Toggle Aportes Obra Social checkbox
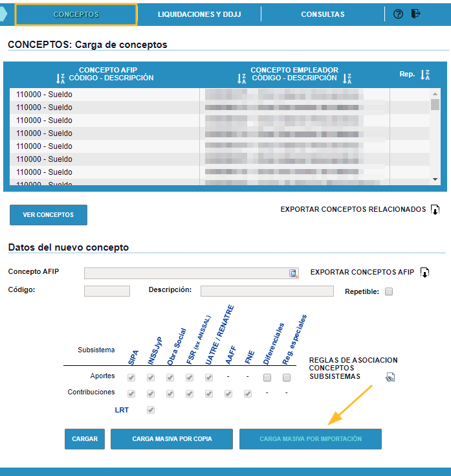The image size is (451, 476). (170, 378)
